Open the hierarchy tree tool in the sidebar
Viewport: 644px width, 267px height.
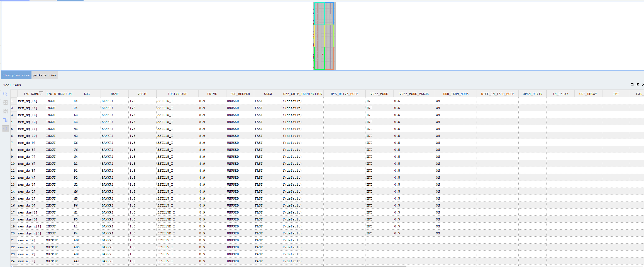5,120
